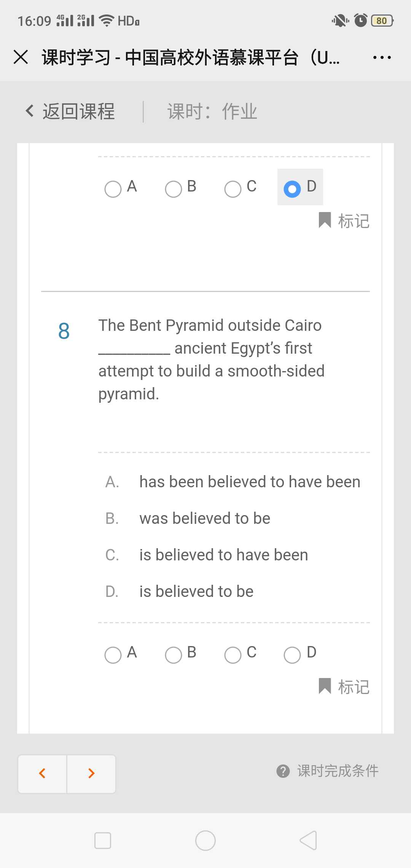Image resolution: width=411 pixels, height=868 pixels.
Task: Select radio option A for question 8
Action: (x=113, y=655)
